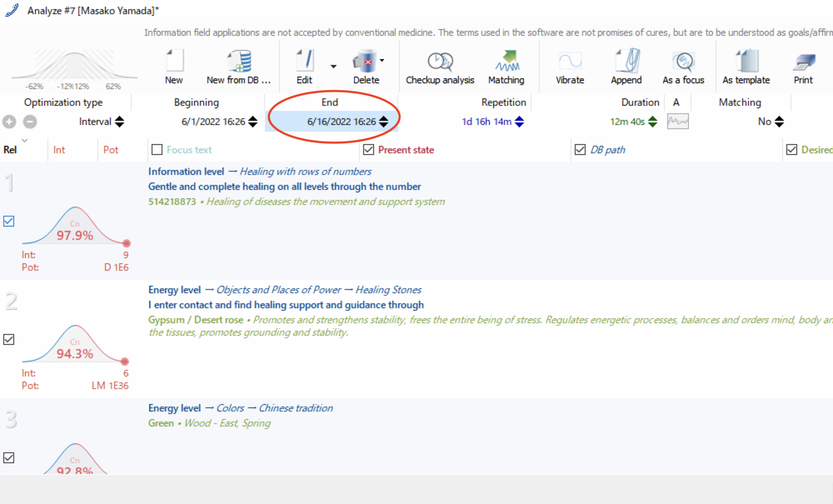
Task: Click the Print icon
Action: (803, 62)
